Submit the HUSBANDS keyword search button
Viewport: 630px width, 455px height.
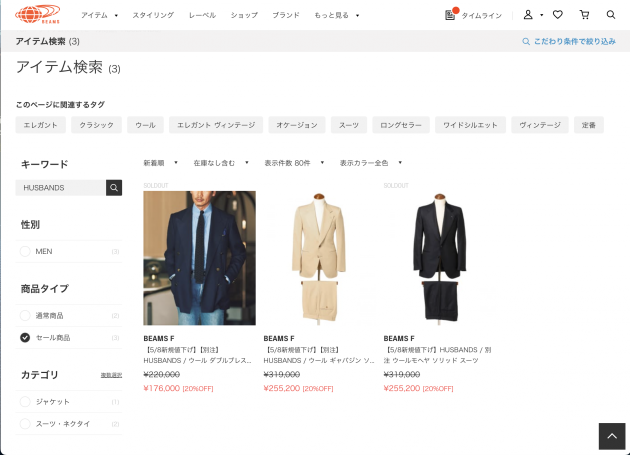coord(114,188)
